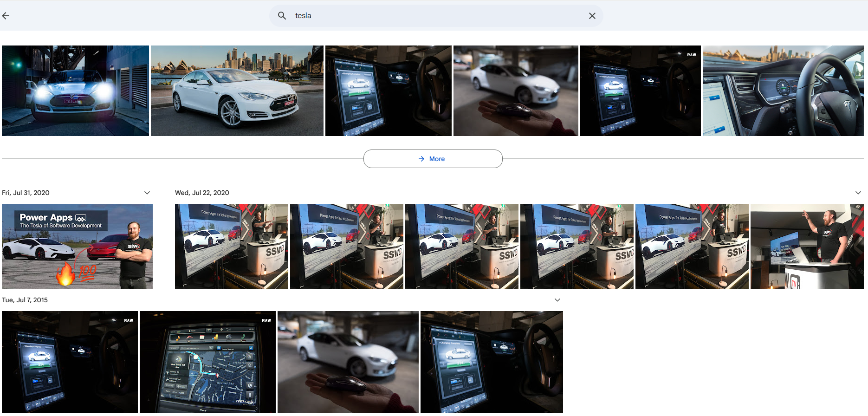Screen dimensions: 868x416
Task: Clear the tesla search text
Action: tap(592, 16)
